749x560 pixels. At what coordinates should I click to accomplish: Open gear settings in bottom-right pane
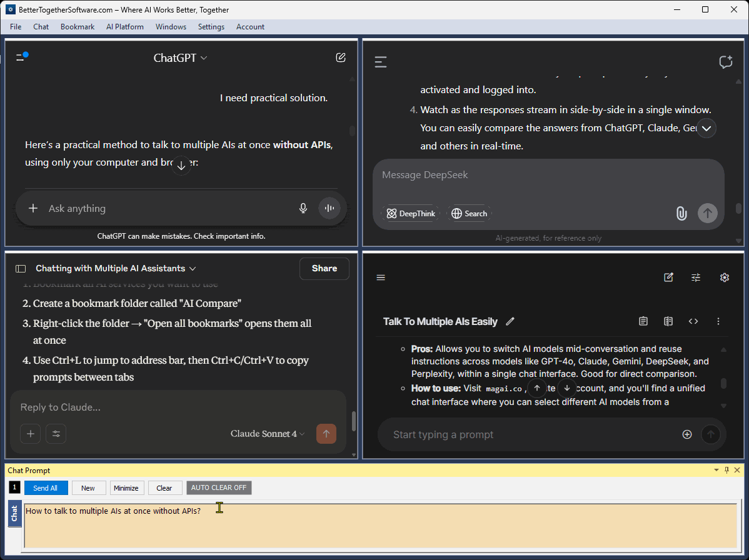click(725, 277)
